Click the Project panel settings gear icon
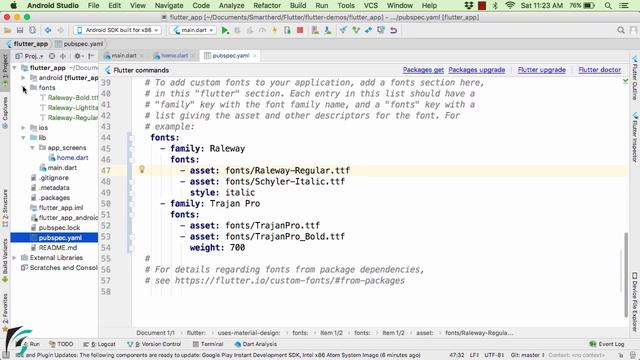Image resolution: width=640 pixels, height=360 pixels. (77, 56)
